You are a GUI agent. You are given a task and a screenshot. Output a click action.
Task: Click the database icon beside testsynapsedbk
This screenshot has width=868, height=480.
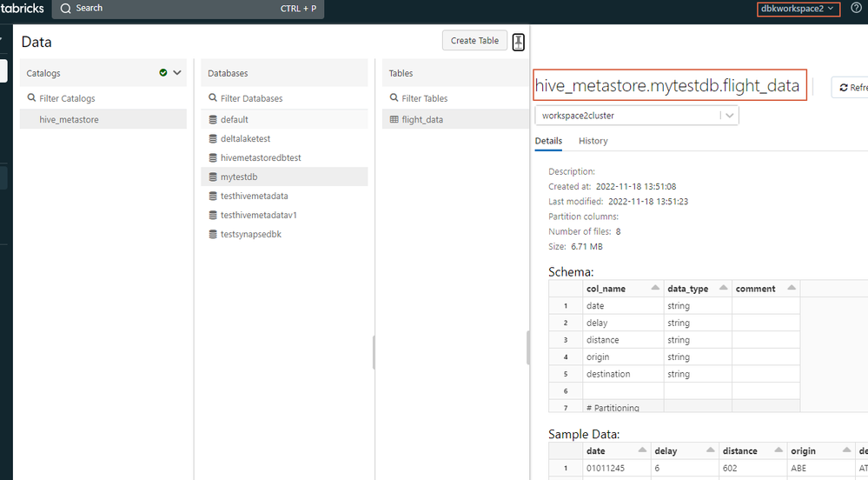213,234
